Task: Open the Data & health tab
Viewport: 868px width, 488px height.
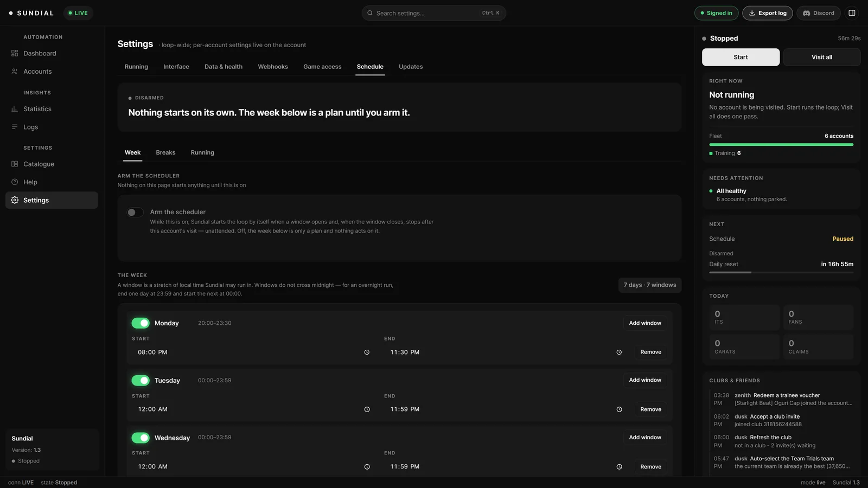Action: (x=224, y=67)
